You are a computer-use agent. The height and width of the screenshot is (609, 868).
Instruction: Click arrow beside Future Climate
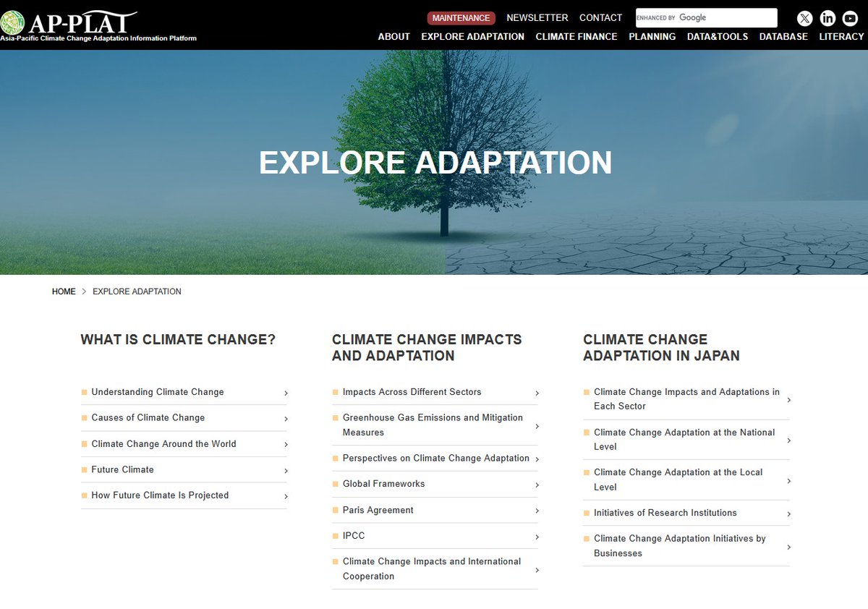[x=286, y=470]
